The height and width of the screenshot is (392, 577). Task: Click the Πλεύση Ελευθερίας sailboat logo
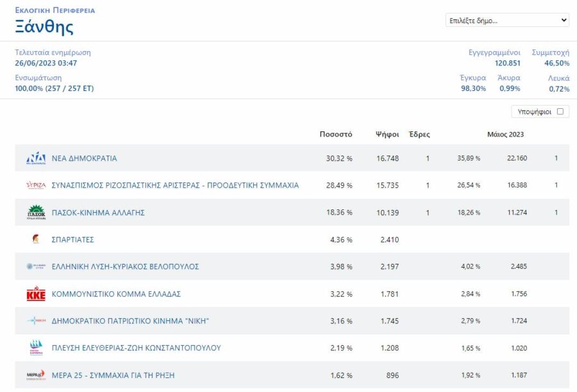(x=36, y=348)
